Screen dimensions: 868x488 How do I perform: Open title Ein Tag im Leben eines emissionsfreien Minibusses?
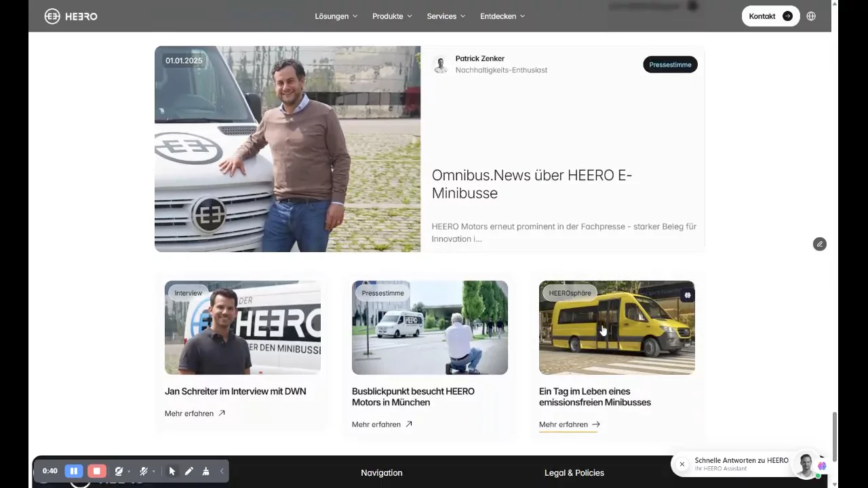pyautogui.click(x=595, y=396)
